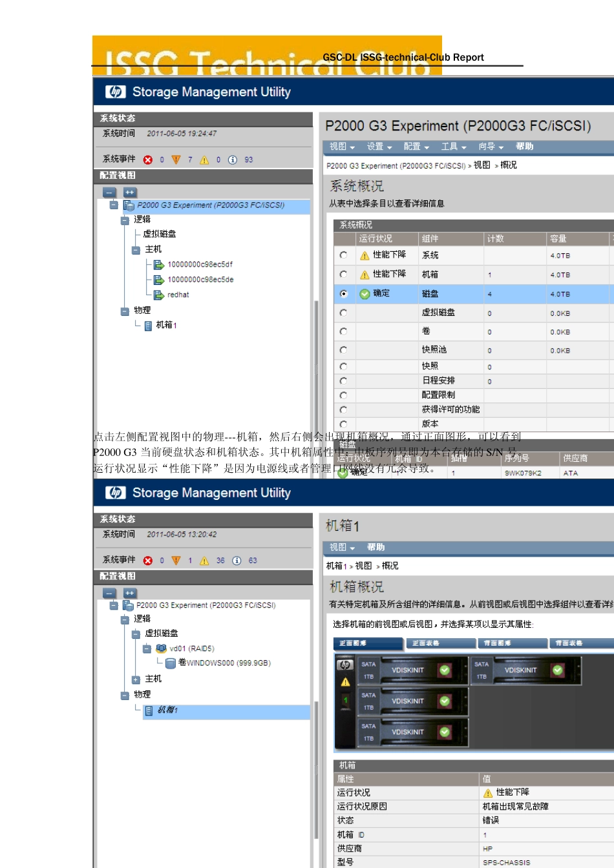
Task: Click the 机箱1 breadcrumb link
Action: pos(336,566)
